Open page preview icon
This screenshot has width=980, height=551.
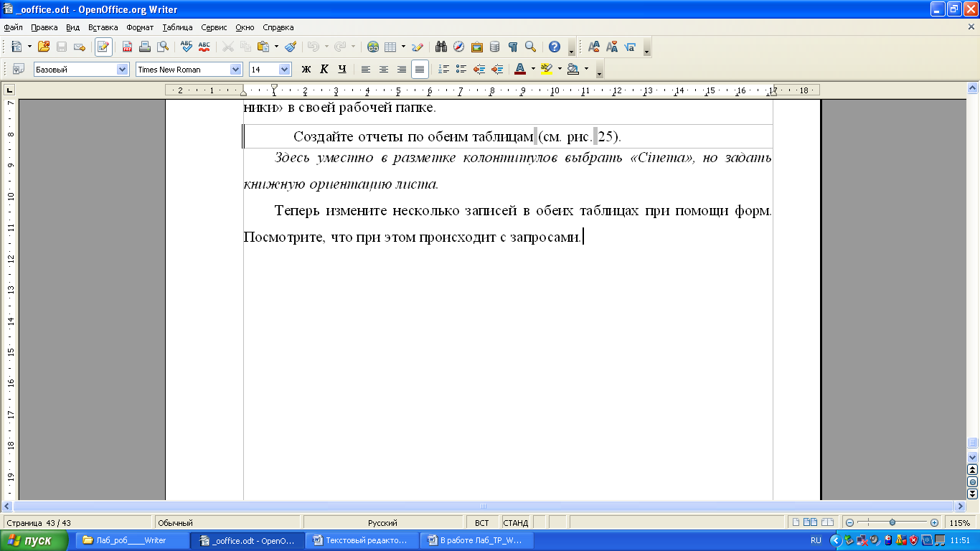pos(162,47)
